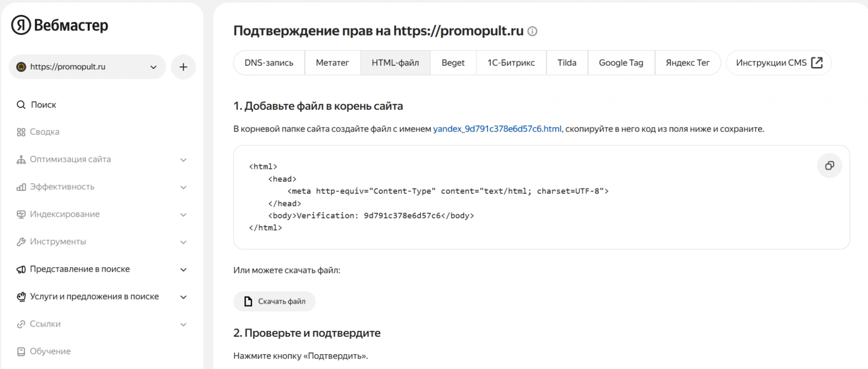Switch to Метатег tab
This screenshot has height=369, width=868.
point(332,63)
